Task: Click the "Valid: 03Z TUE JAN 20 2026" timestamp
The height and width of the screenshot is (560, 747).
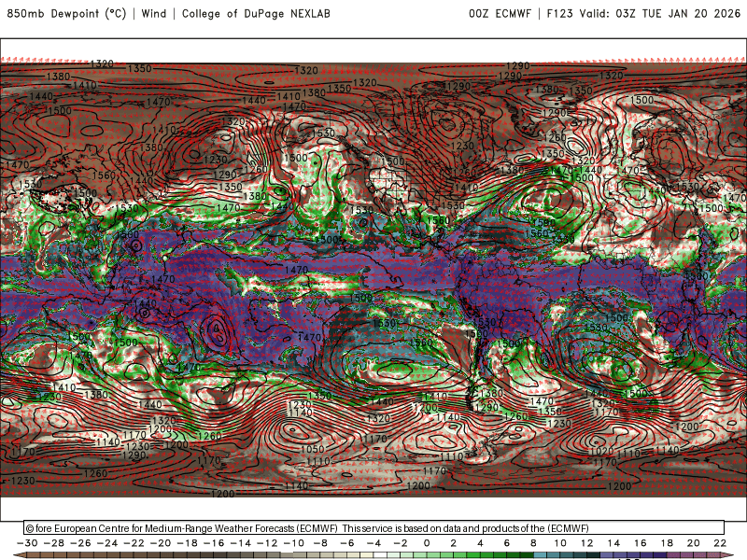Action: tap(660, 13)
